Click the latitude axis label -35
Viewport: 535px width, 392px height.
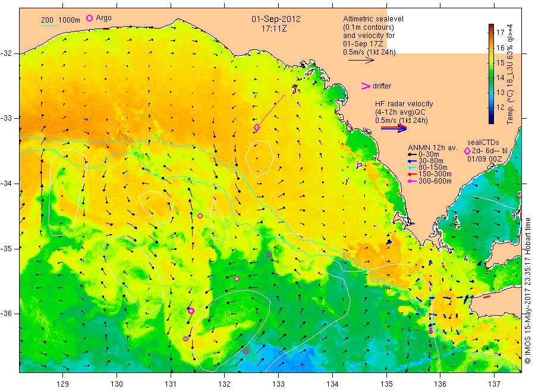[7, 249]
